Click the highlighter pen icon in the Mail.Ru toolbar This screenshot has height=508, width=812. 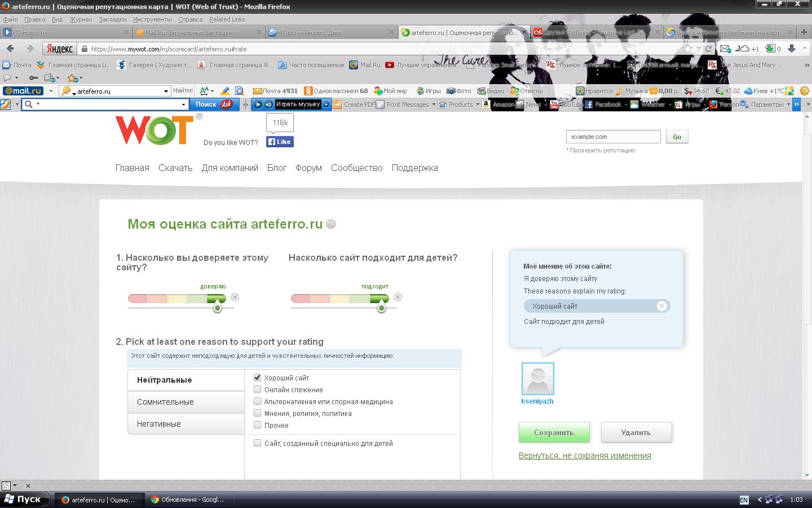click(x=225, y=91)
